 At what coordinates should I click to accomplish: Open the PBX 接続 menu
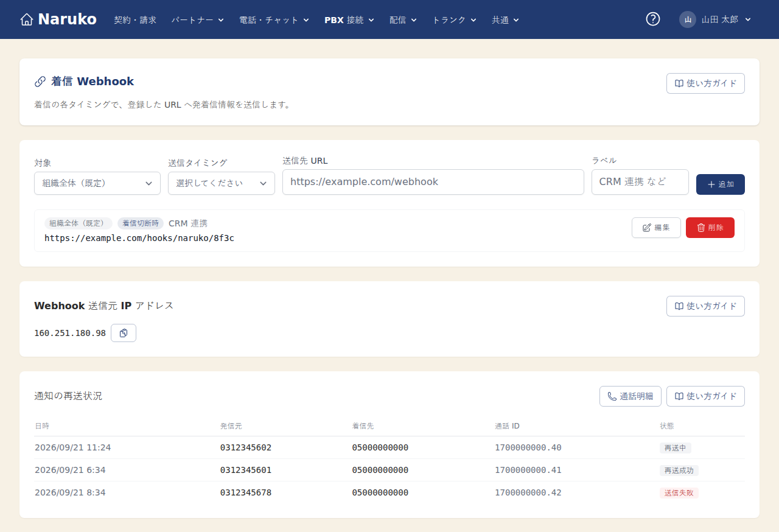pos(349,19)
